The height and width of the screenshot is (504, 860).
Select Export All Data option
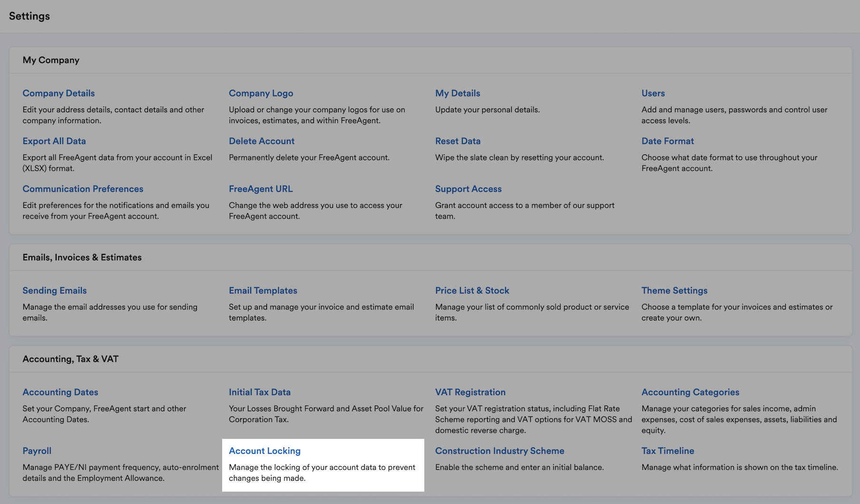point(54,141)
